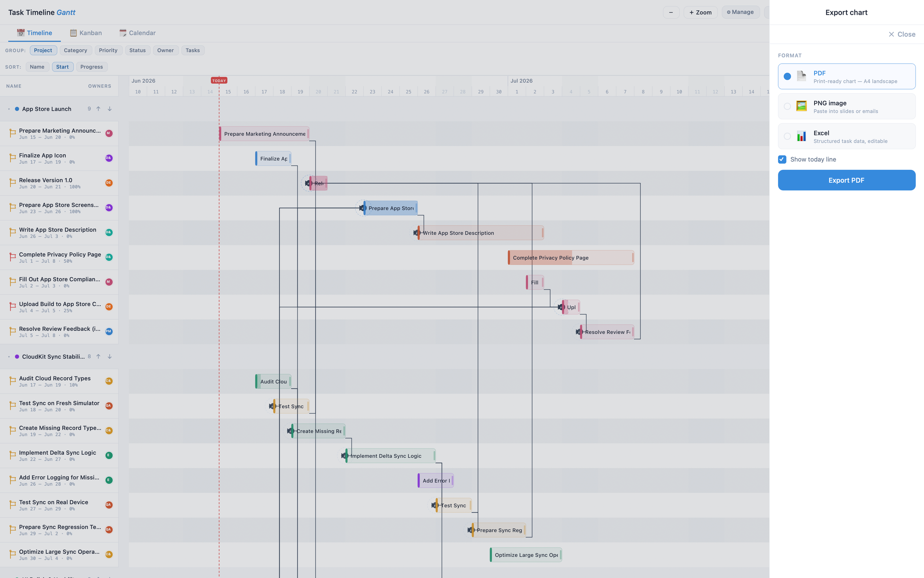Group tasks by Owner

[165, 51]
